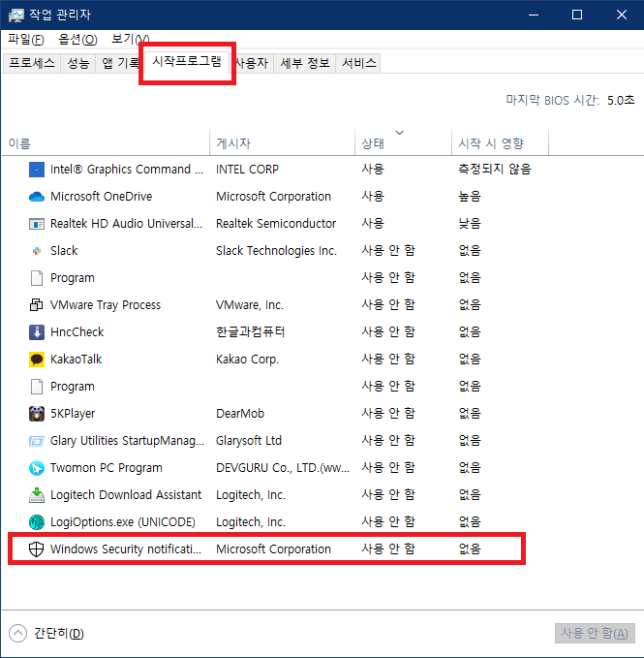The width and height of the screenshot is (644, 658).
Task: Open the 옵션(O) menu
Action: coord(77,39)
